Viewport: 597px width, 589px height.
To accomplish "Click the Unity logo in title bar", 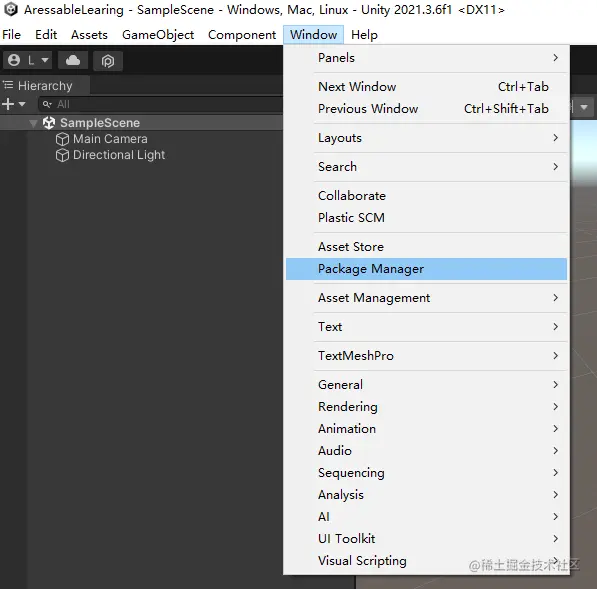I will (x=11, y=10).
